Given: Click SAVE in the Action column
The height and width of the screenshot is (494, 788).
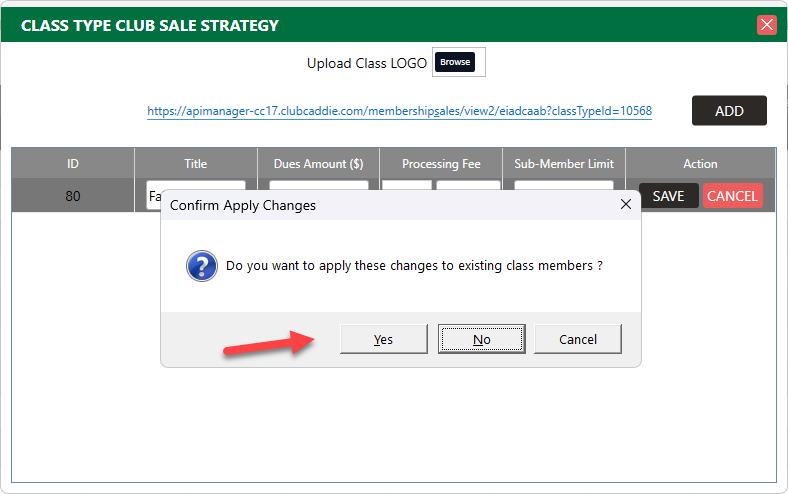Looking at the screenshot, I should pos(668,196).
